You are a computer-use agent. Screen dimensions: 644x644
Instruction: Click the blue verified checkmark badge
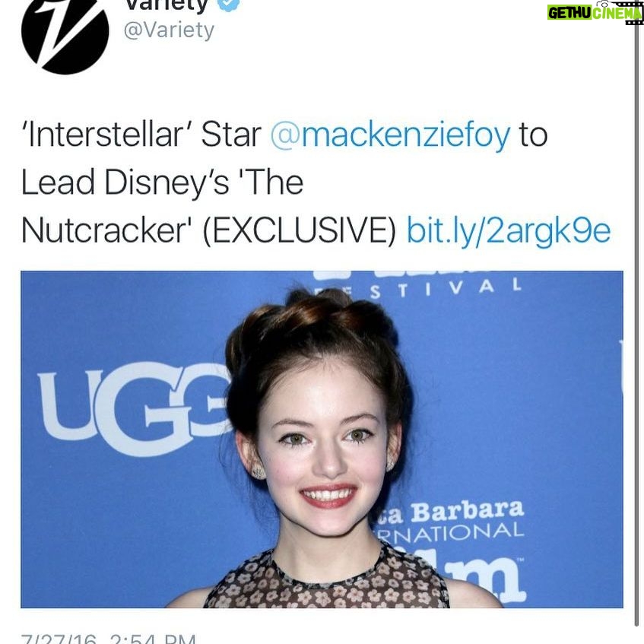coord(228,4)
